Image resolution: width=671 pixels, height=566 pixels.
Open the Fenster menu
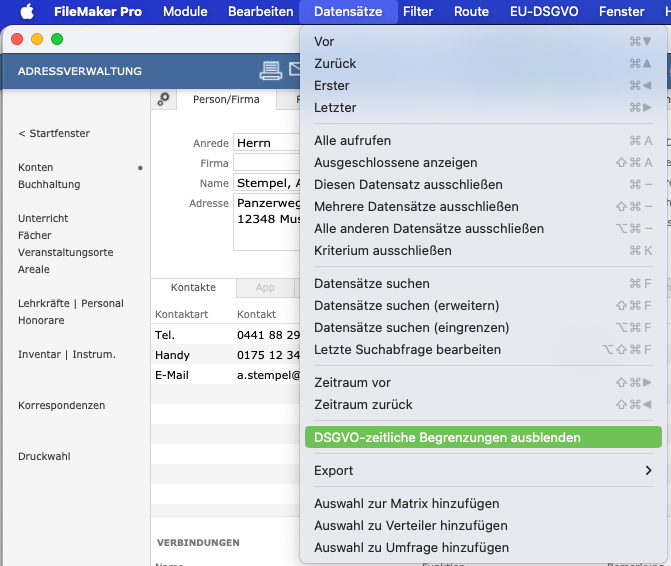(621, 12)
